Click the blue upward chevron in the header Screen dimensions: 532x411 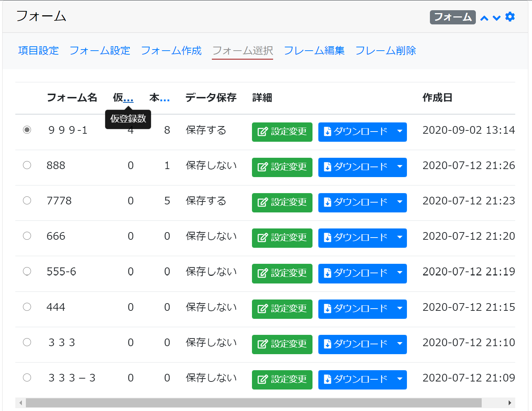pos(484,17)
